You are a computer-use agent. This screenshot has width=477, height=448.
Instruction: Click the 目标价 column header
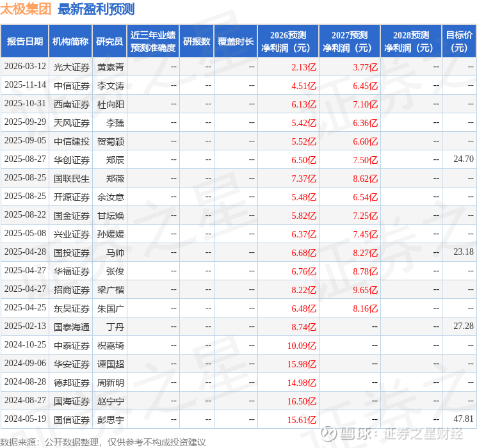tap(458, 42)
